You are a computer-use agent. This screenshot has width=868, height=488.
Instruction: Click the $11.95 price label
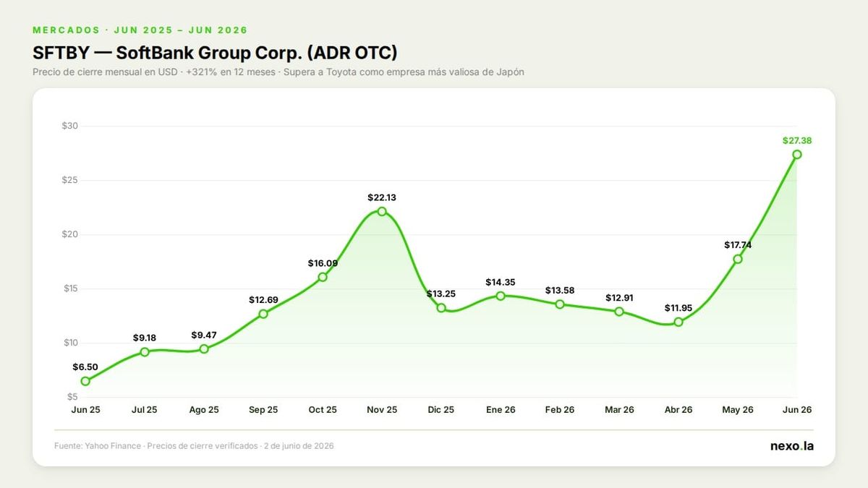678,308
